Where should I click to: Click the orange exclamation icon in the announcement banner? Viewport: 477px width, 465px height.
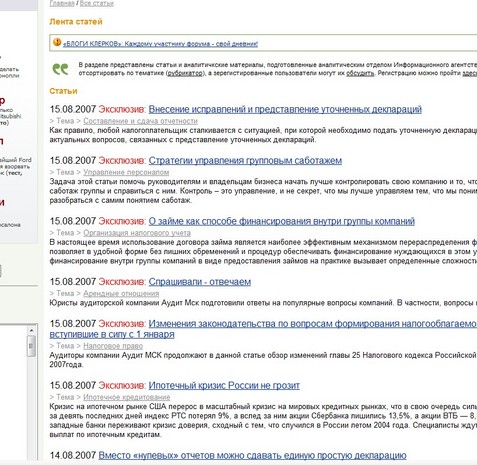click(57, 42)
